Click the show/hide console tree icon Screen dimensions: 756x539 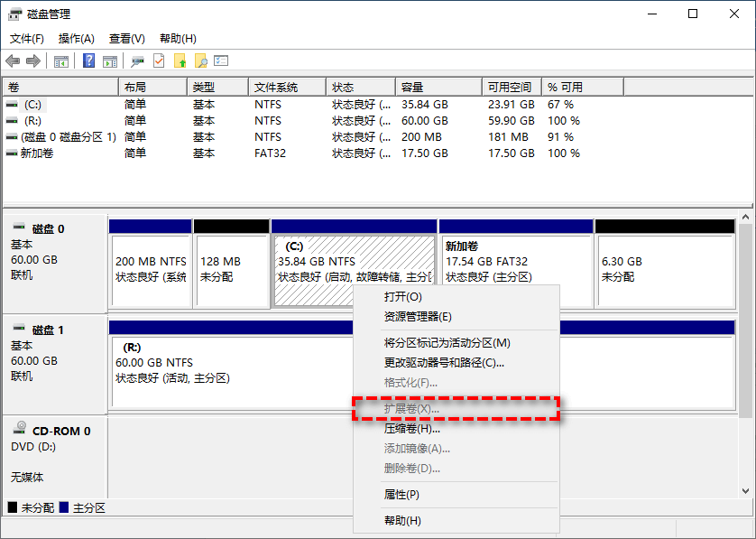[61, 61]
